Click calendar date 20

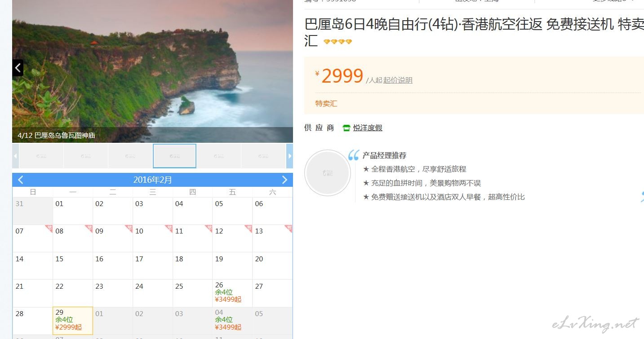pos(272,266)
